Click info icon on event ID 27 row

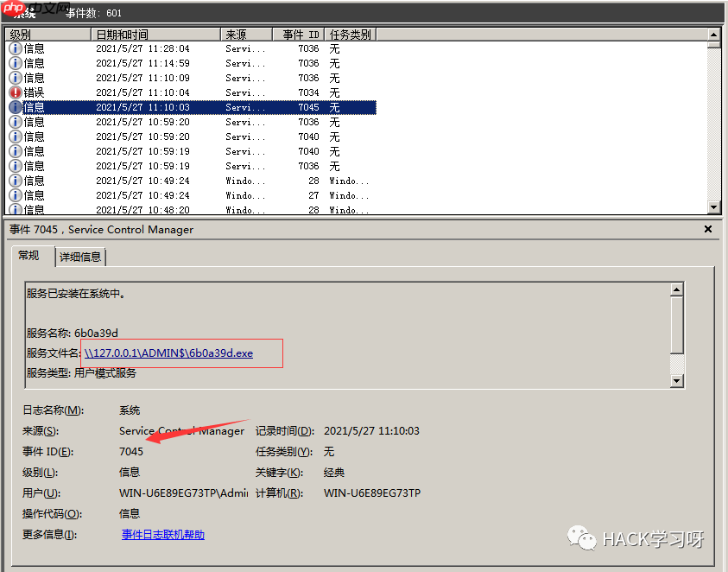[17, 195]
